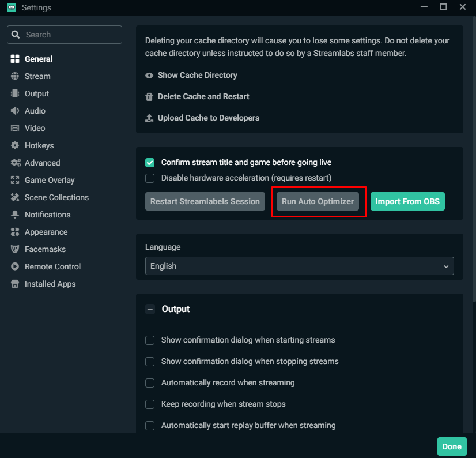476x458 pixels.
Task: Click the Appearance palette icon
Action: (15, 232)
